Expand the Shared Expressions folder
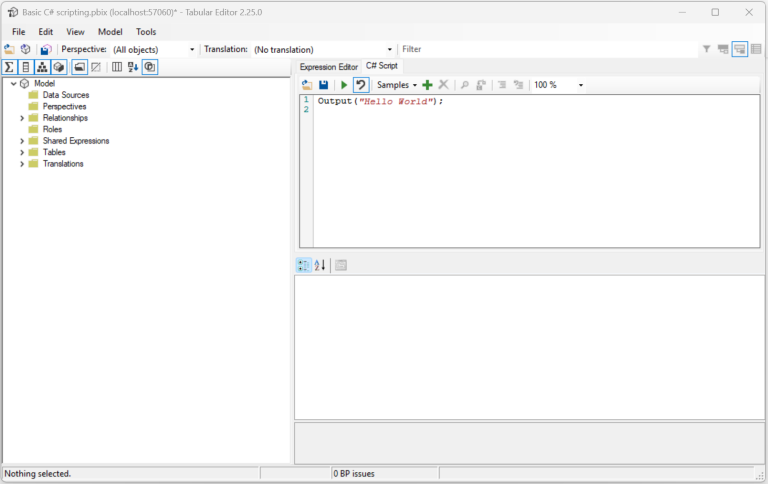This screenshot has width=768, height=484. 22,141
